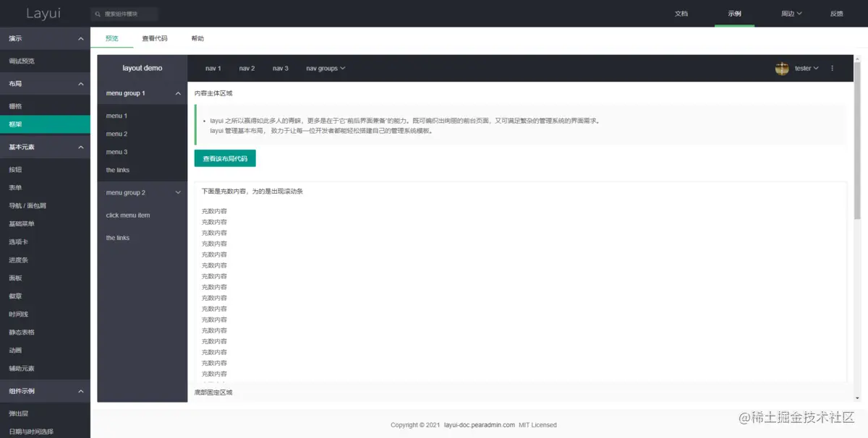Open 日期与时间选择 in the sidebar

[45, 431]
